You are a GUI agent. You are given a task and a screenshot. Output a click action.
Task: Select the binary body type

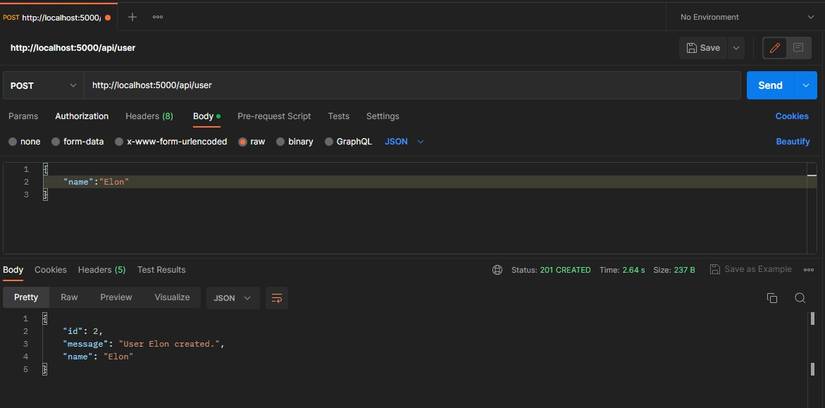(x=295, y=142)
